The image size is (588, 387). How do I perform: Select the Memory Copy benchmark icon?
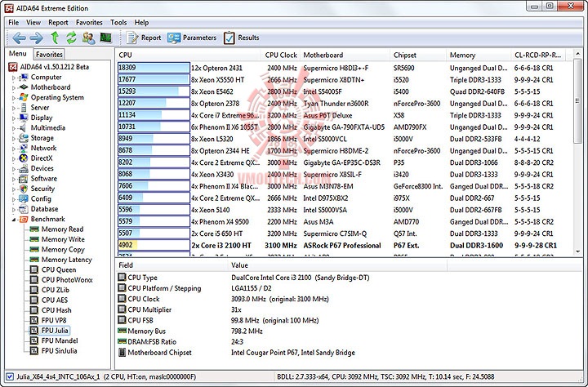click(x=34, y=249)
